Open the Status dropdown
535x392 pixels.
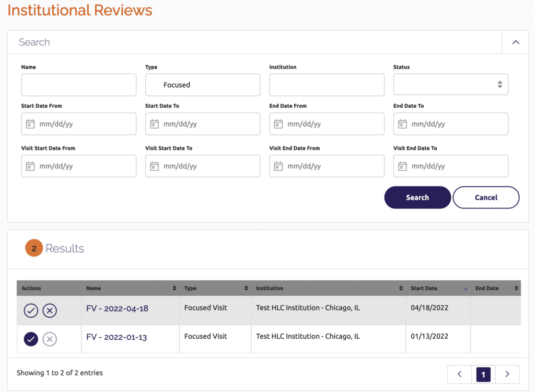(x=450, y=85)
